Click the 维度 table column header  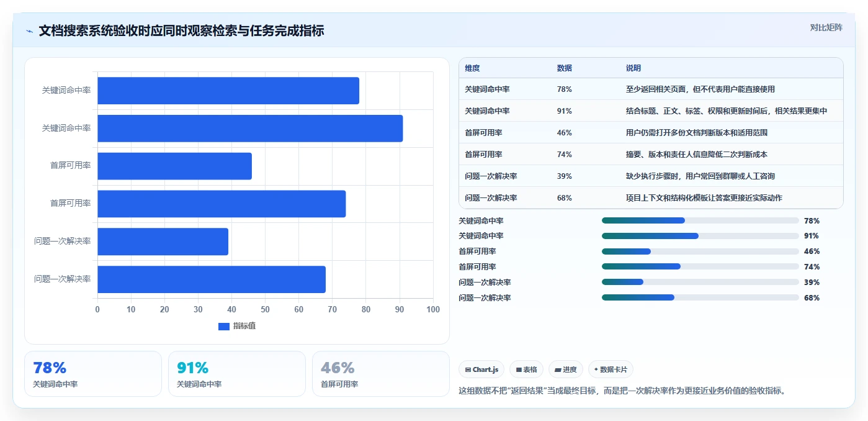tap(472, 68)
